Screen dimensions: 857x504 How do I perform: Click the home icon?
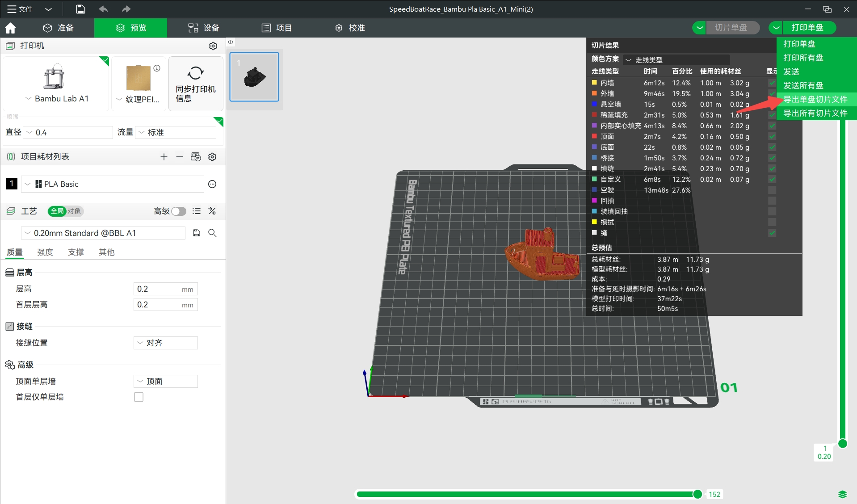[10, 28]
